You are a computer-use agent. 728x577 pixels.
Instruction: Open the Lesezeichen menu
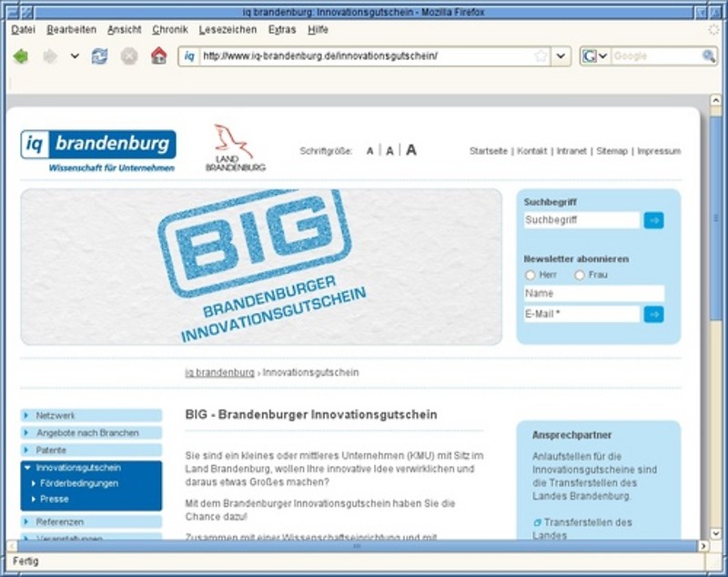[228, 30]
